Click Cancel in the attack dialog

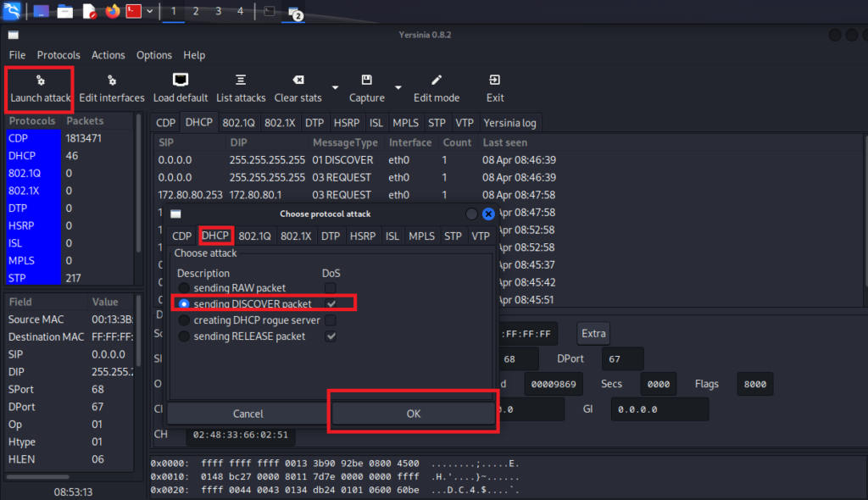tap(248, 414)
